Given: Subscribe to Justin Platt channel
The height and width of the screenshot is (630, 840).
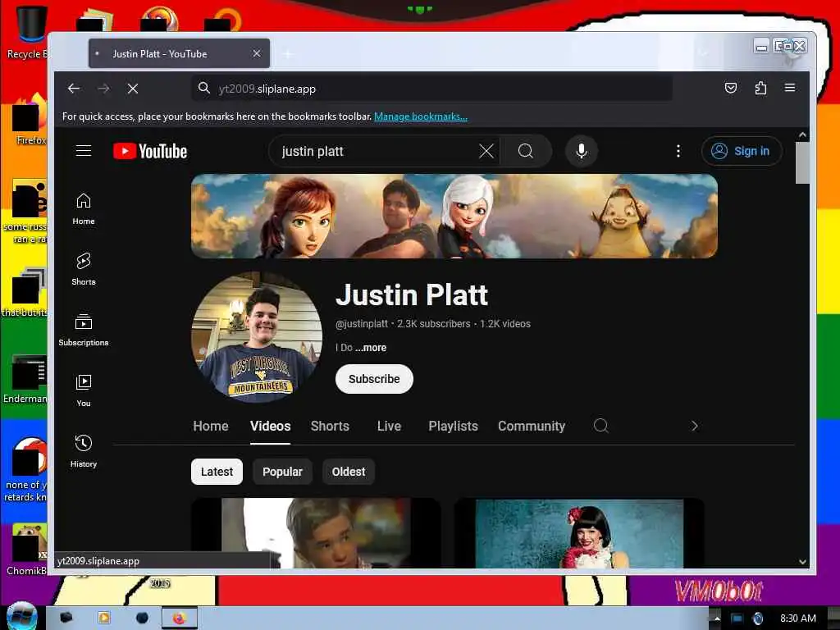Looking at the screenshot, I should point(374,379).
